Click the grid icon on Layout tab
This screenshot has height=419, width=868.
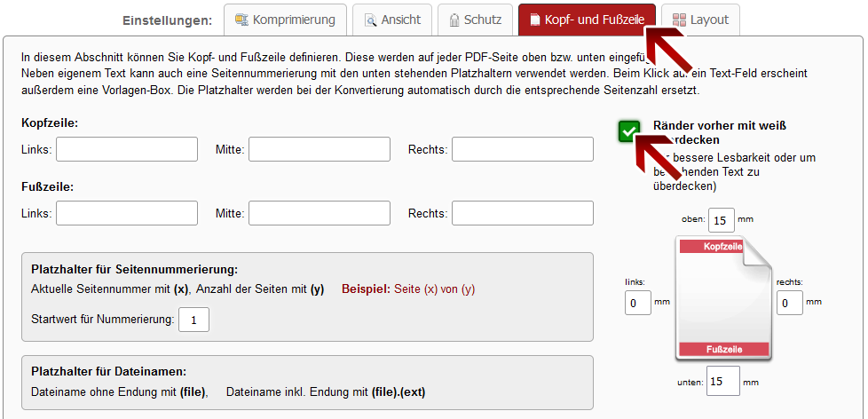(x=679, y=20)
